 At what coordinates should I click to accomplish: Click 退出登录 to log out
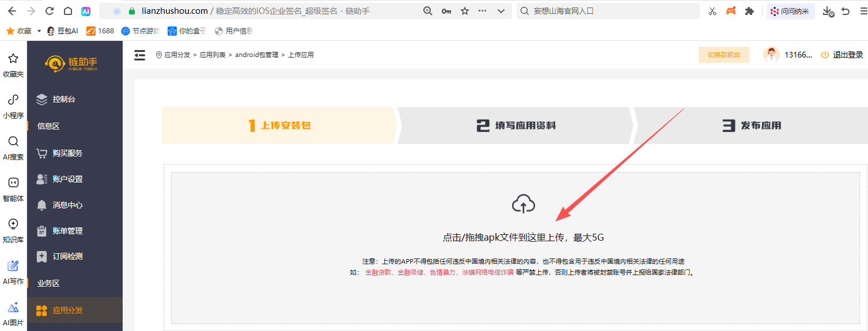847,55
